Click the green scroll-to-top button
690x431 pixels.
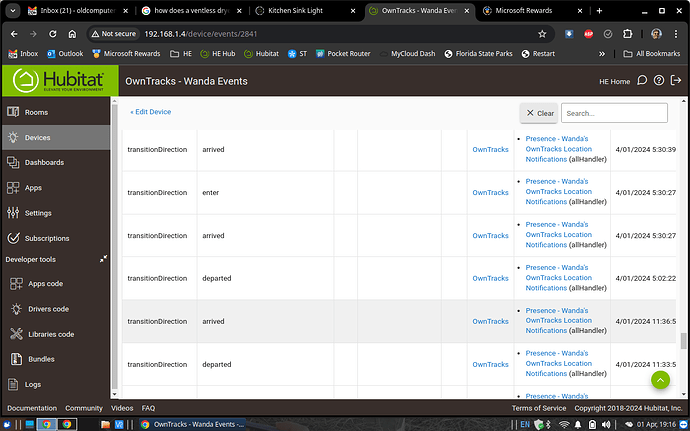(661, 379)
